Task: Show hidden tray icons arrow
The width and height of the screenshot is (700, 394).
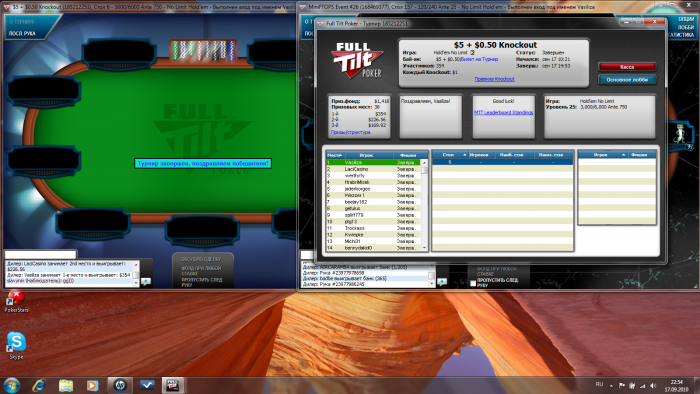Action: [x=611, y=386]
